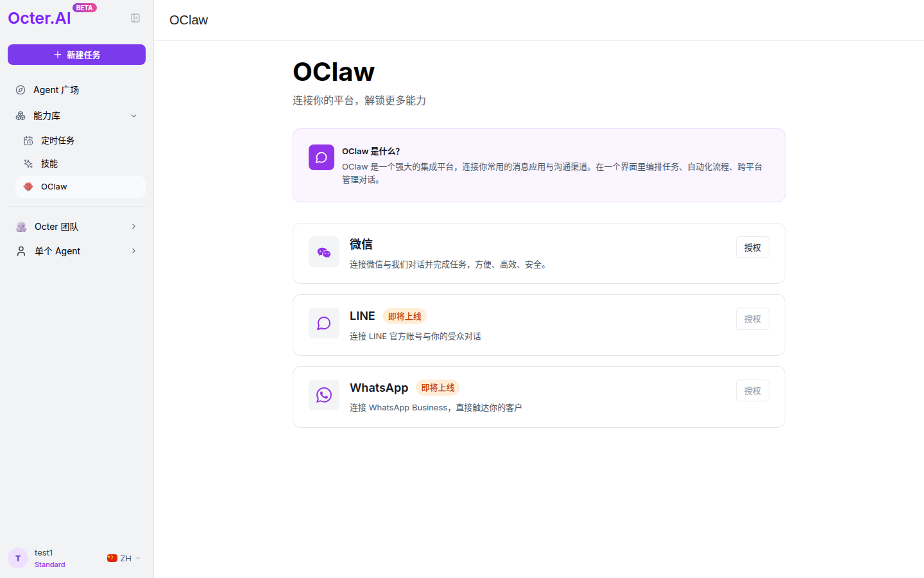
Task: Authorize 微信 with 授权 button
Action: click(x=753, y=247)
